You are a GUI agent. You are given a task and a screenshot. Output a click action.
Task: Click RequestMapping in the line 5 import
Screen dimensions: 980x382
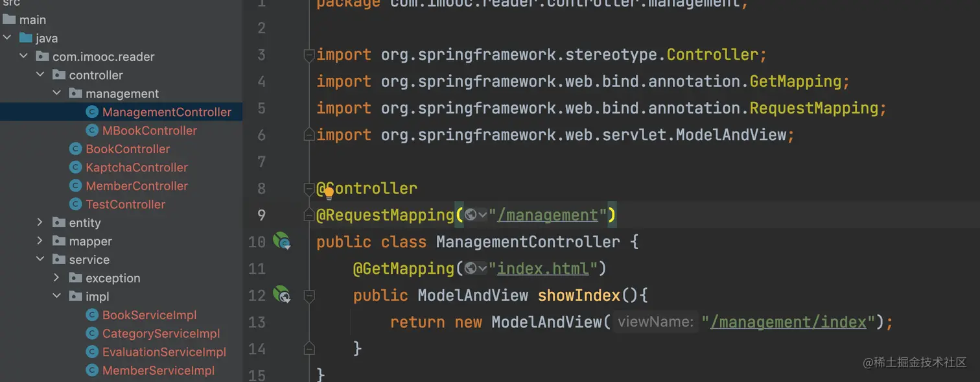click(814, 108)
